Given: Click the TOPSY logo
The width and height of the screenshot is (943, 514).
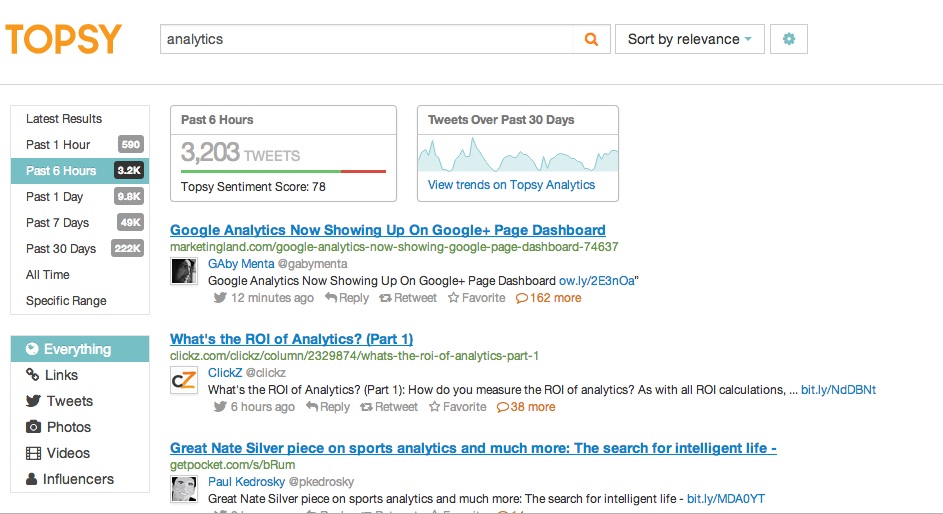Looking at the screenshot, I should 63,39.
